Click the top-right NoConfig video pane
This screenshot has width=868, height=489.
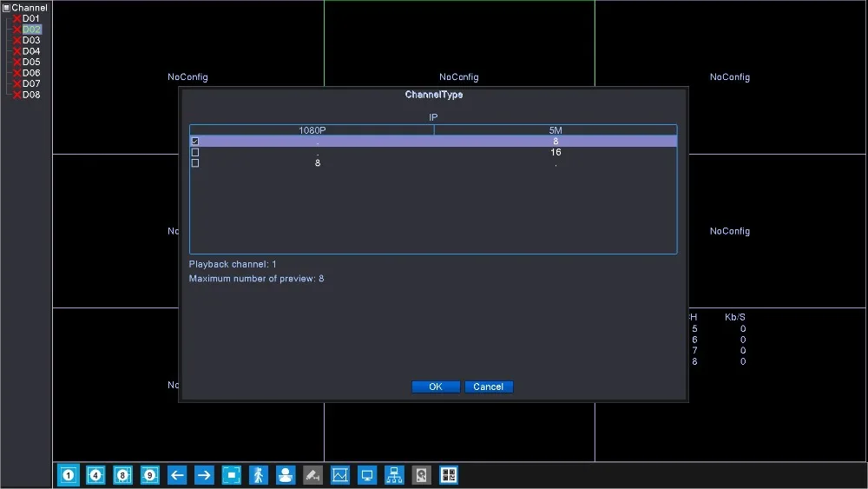(x=730, y=77)
